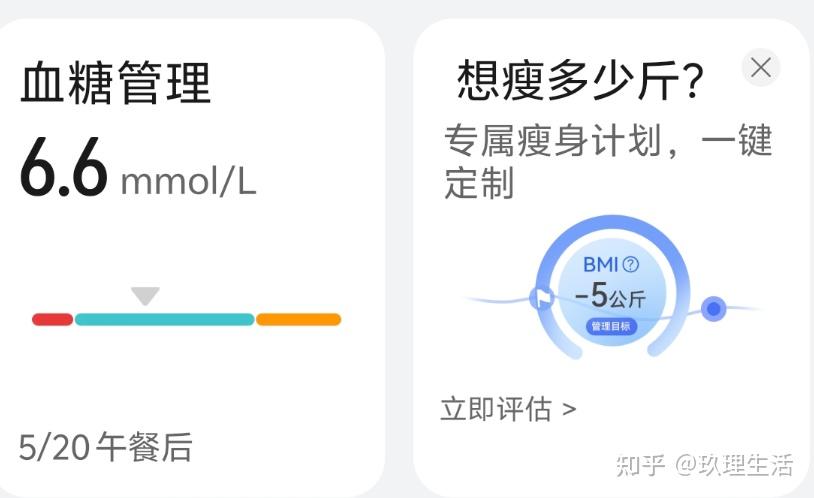Image resolution: width=814 pixels, height=498 pixels.
Task: Tap the 管理目标 badge
Action: pyautogui.click(x=611, y=326)
